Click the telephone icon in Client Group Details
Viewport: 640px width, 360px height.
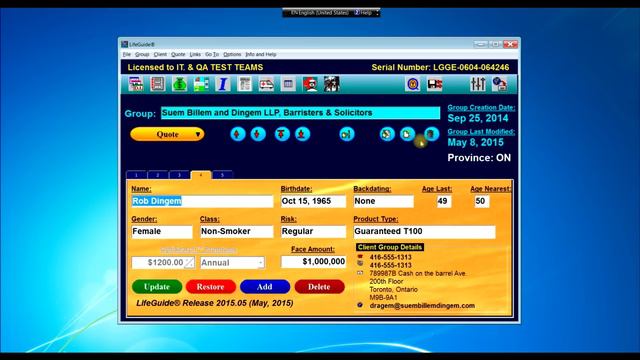360,257
